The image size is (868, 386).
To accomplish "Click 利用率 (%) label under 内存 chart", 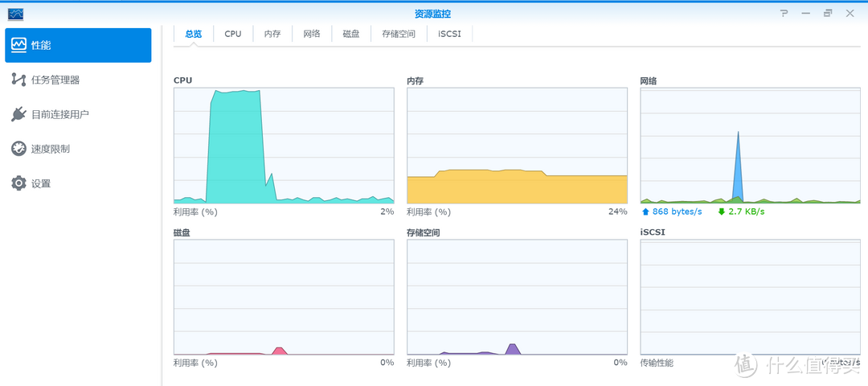I will coord(428,211).
